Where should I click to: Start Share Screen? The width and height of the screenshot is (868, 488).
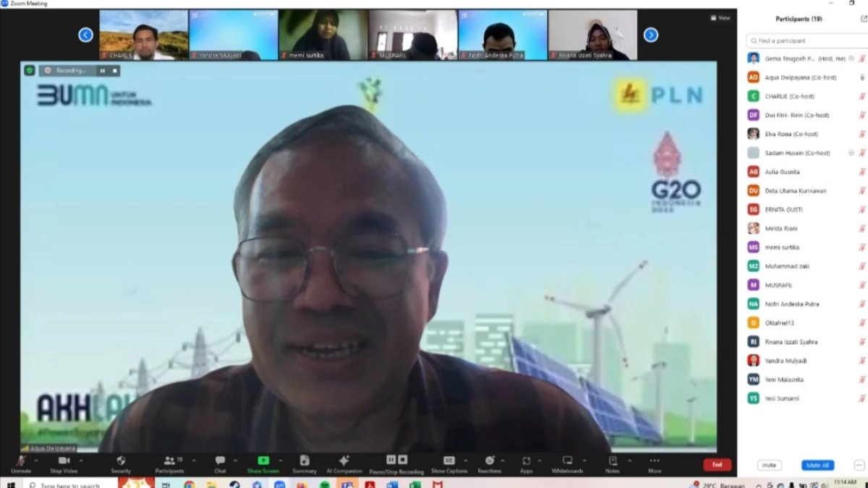[263, 464]
